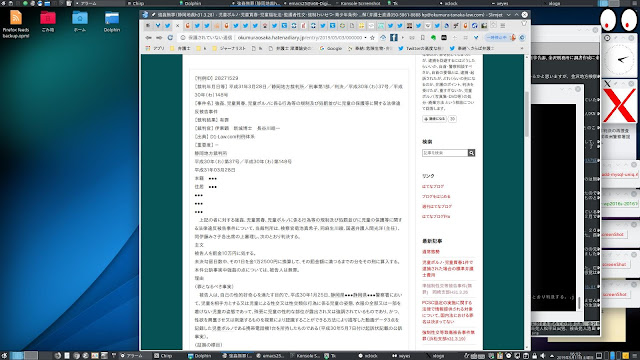Open the browser title bar dropdown chevron
Image resolution: width=640 pixels, height=360 pixels.
click(x=509, y=15)
